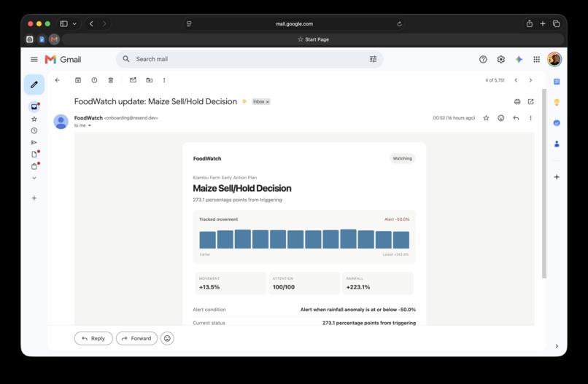This screenshot has width=588, height=384.
Task: Open Gmail support help icon
Action: (483, 59)
